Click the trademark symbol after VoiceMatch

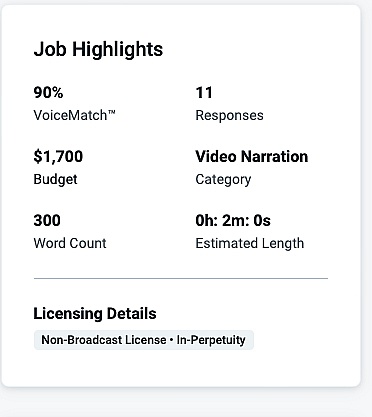(x=111, y=113)
